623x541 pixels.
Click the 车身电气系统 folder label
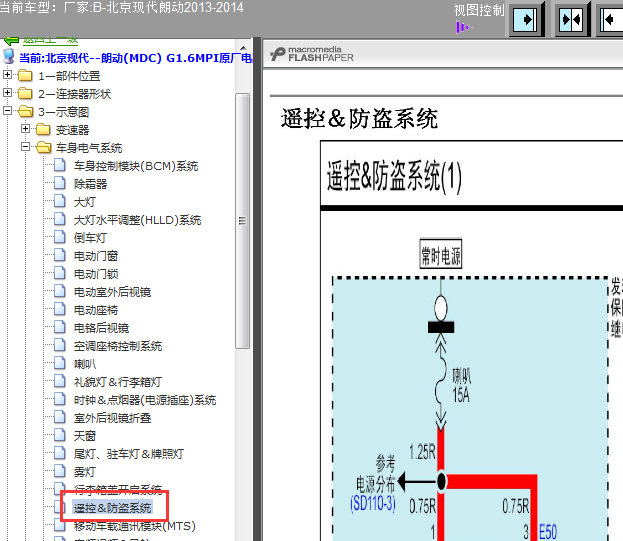coord(89,148)
